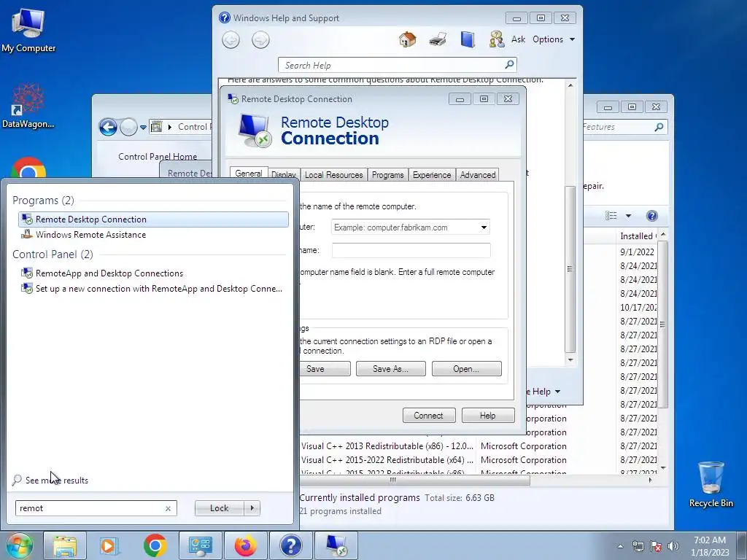Click the Search Help magnifier icon
The height and width of the screenshot is (560, 747).
click(509, 65)
